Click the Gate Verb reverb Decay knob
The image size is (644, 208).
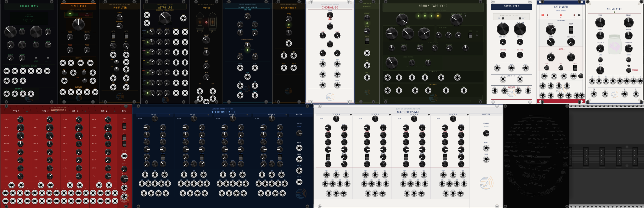click(x=551, y=30)
